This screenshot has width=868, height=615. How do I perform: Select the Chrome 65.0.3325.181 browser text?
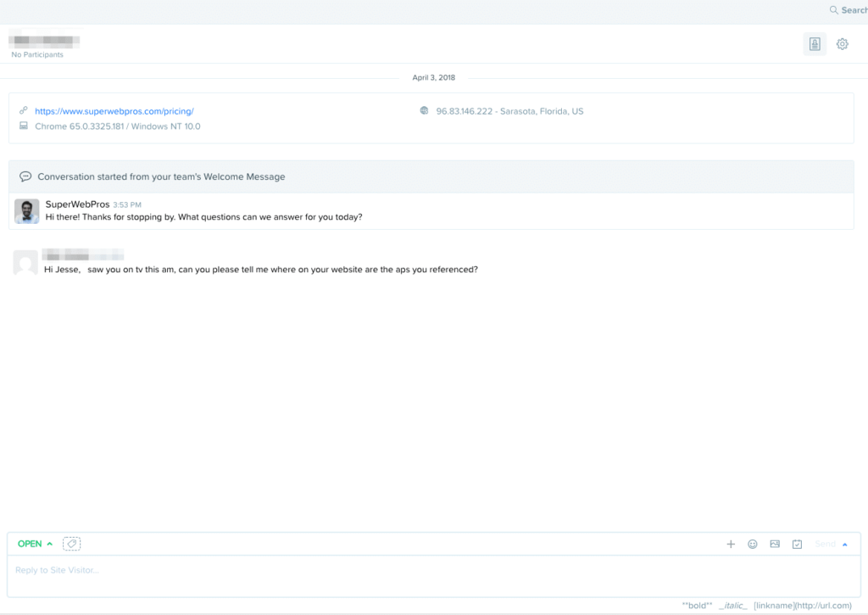pos(117,126)
